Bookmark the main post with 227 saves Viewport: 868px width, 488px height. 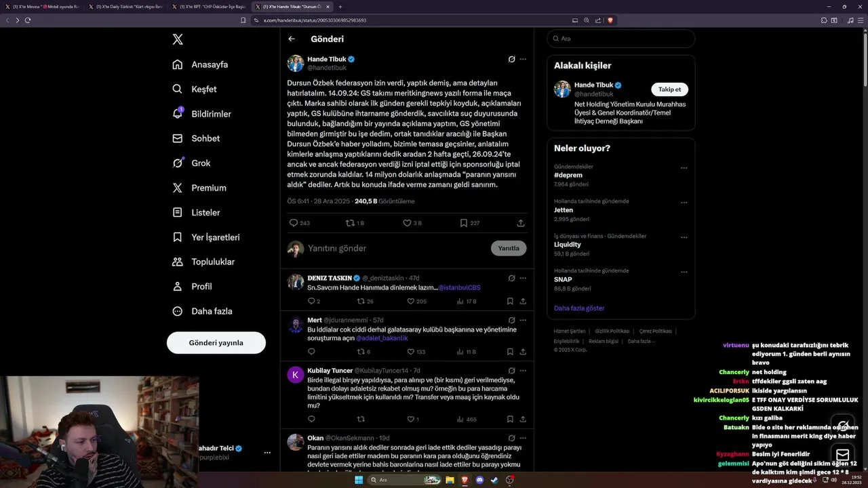[469, 223]
